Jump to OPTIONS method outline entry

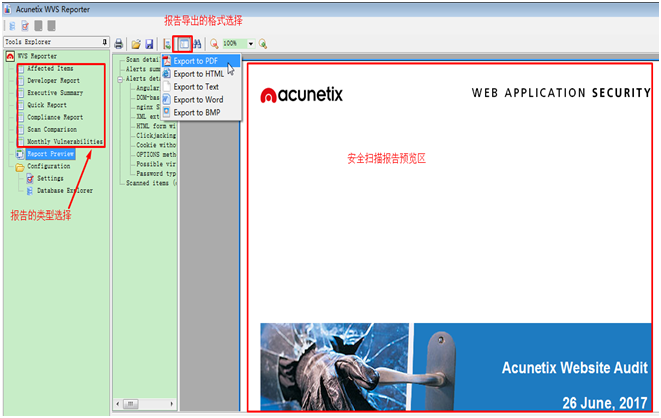[x=156, y=154]
